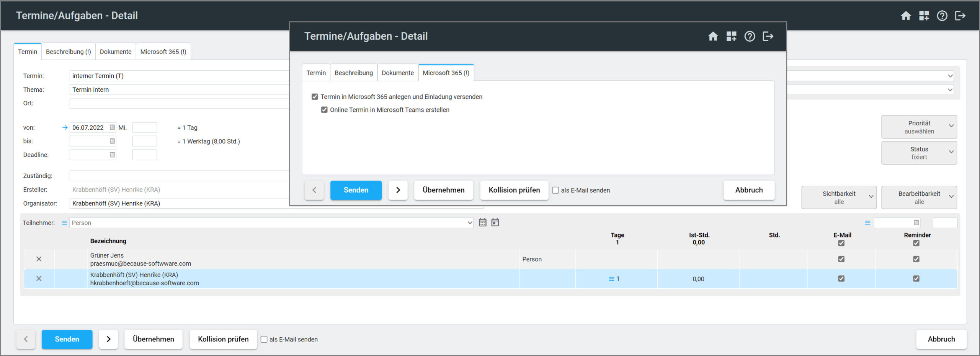Expand the Priorität auswählen dropdown
This screenshot has width=980, height=356.
click(919, 127)
